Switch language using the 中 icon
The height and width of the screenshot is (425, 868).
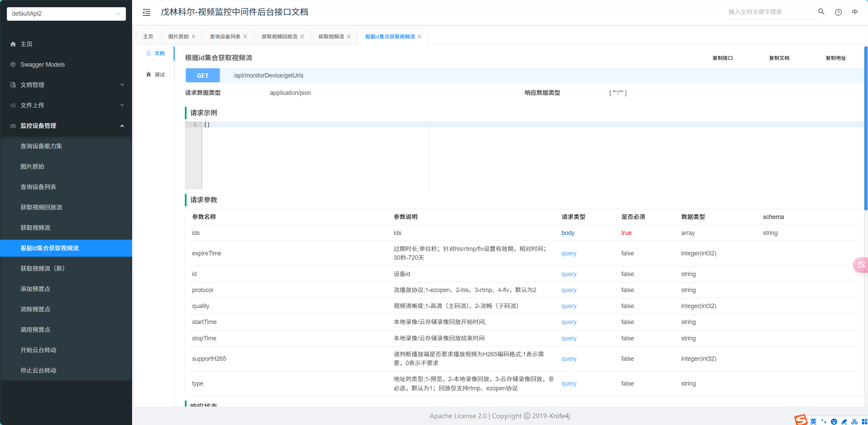point(855,12)
